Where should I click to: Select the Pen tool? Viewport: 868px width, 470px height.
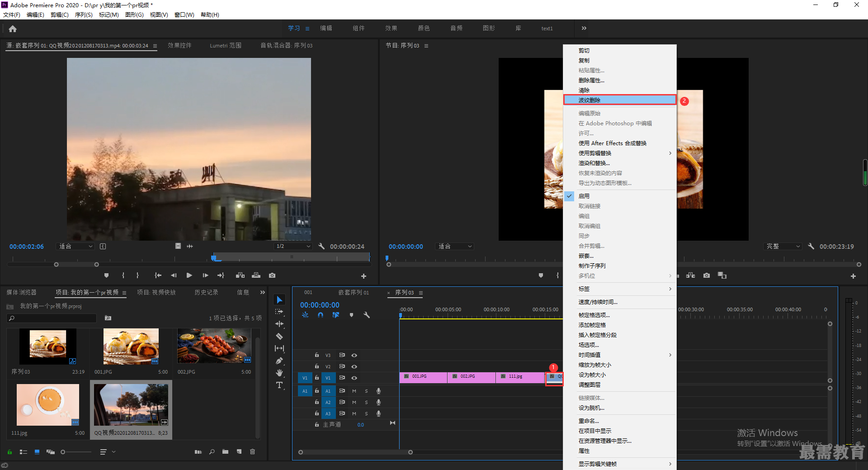click(279, 361)
